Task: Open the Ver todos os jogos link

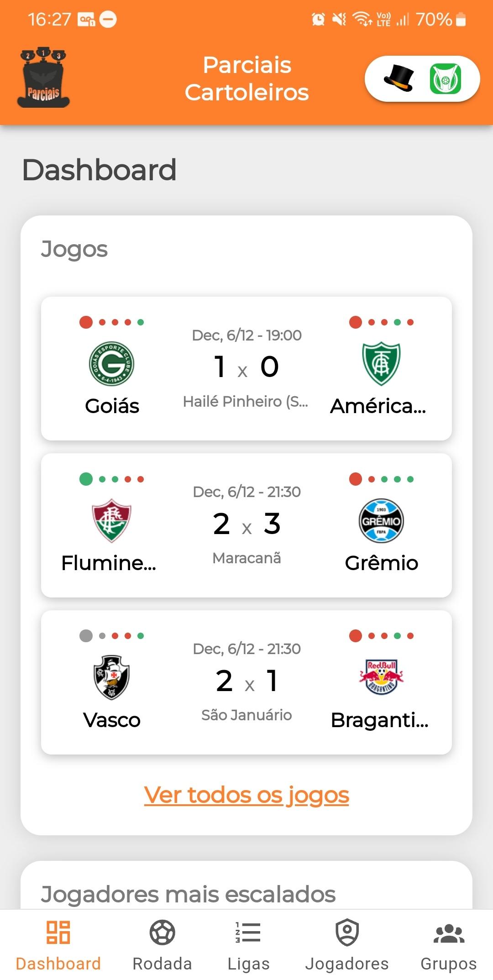Action: (246, 795)
